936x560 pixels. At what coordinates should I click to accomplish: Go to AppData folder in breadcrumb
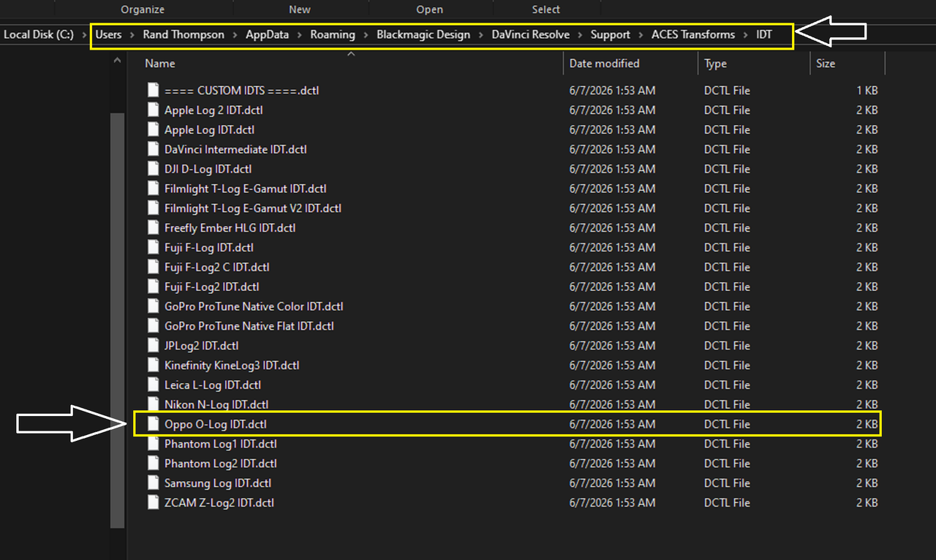click(x=267, y=35)
